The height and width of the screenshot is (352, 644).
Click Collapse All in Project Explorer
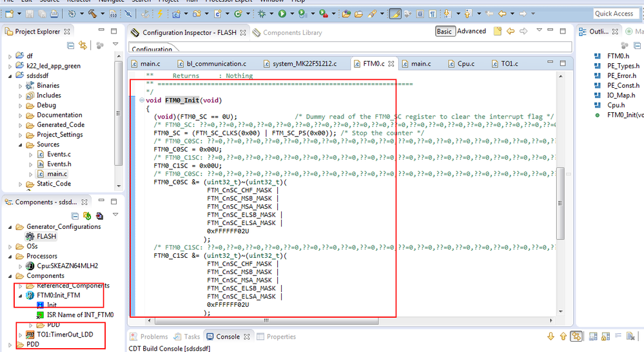pyautogui.click(x=71, y=46)
